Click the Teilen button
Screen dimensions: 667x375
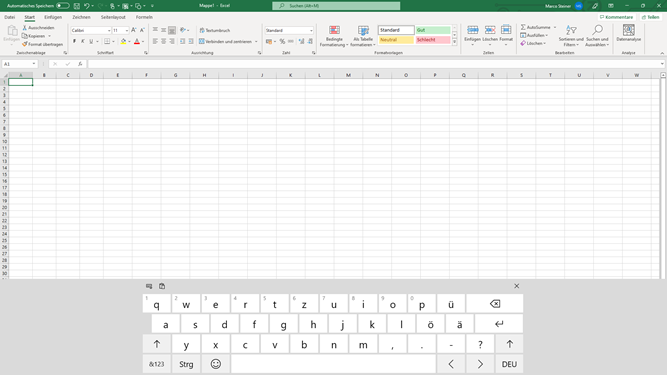click(650, 17)
